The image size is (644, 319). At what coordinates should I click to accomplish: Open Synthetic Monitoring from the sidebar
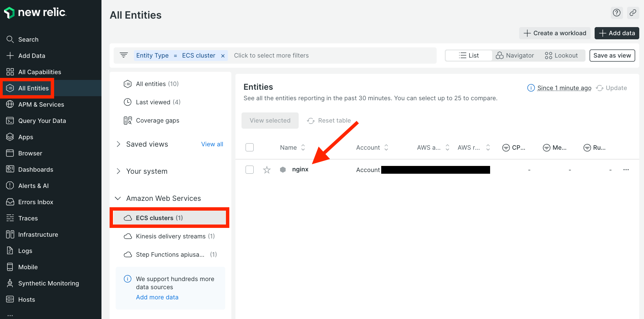point(49,283)
